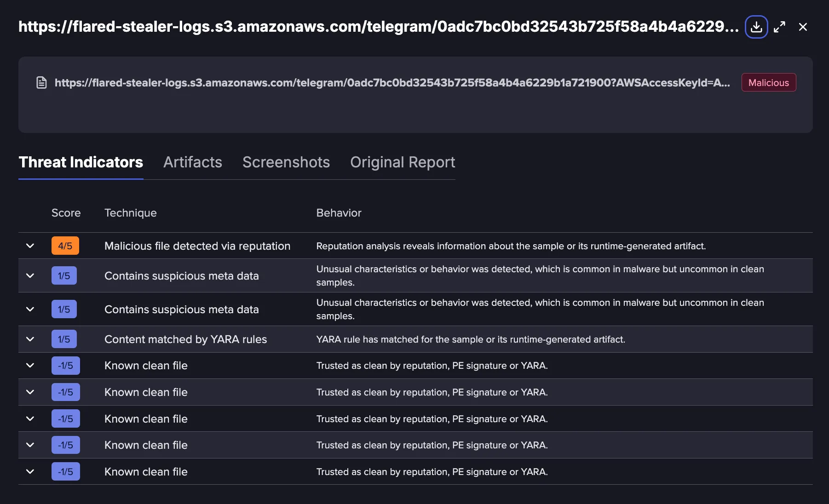Open the flared-stealer-logs URL with AWSAccessKeyId

coord(392,83)
